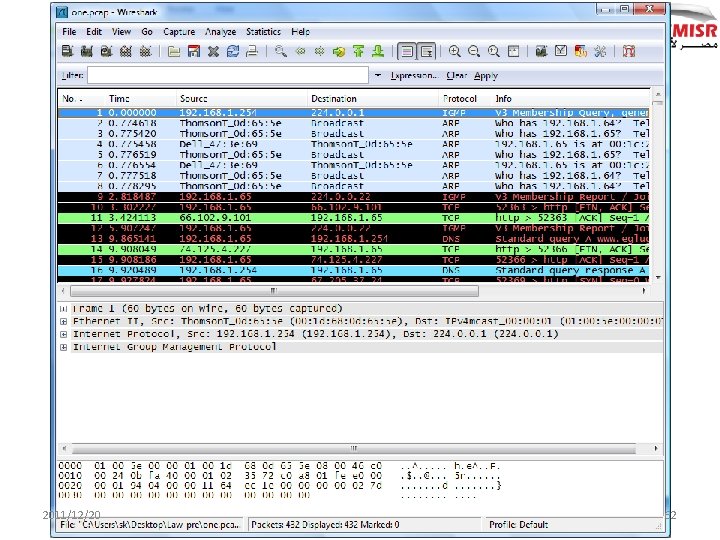Toggle packet list colorize button

pos(405,51)
